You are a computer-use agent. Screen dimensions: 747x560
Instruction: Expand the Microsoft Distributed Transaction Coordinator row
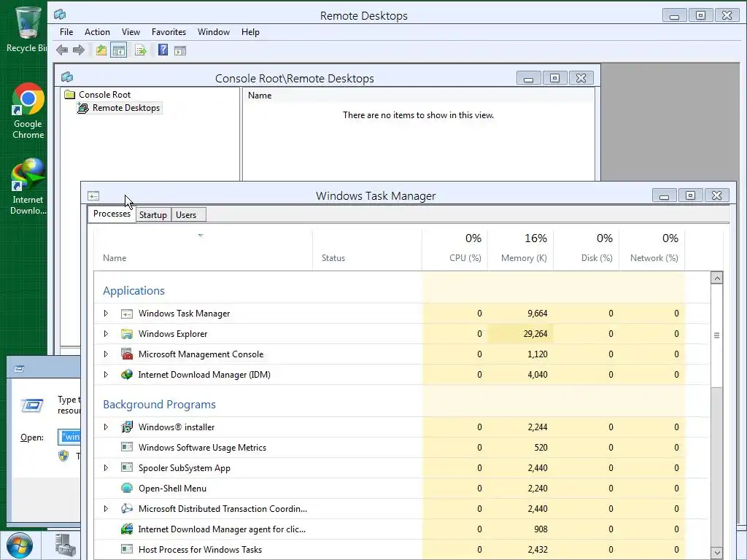tap(107, 508)
